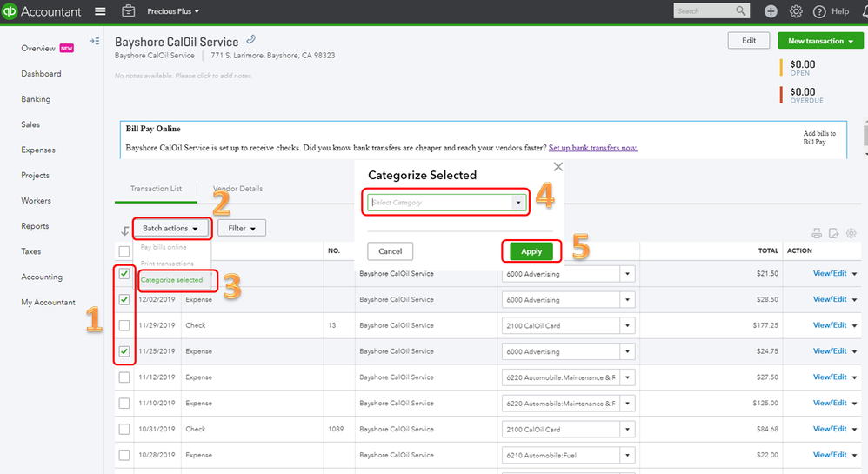This screenshot has width=868, height=474.
Task: Collapse the left navigation panel icon
Action: [95, 41]
